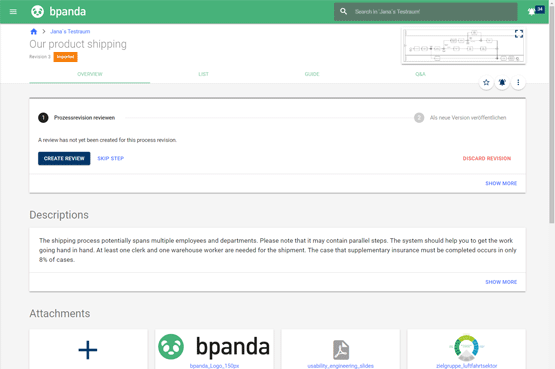Click the zielgruppe gauge image thumbnail
This screenshot has width=555, height=369.
[x=467, y=348]
